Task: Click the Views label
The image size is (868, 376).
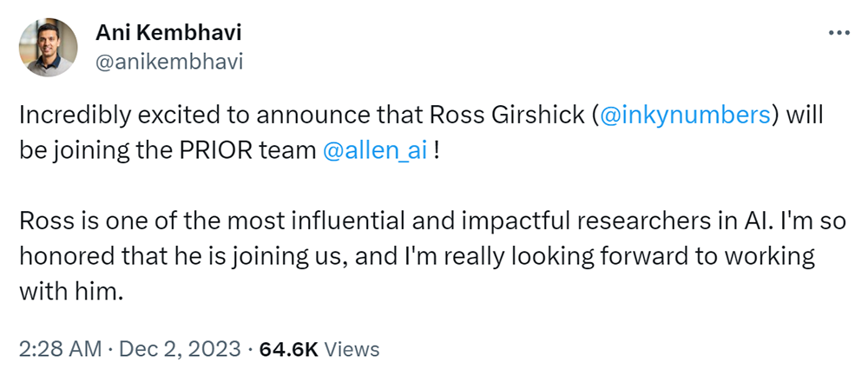Action: tap(353, 349)
